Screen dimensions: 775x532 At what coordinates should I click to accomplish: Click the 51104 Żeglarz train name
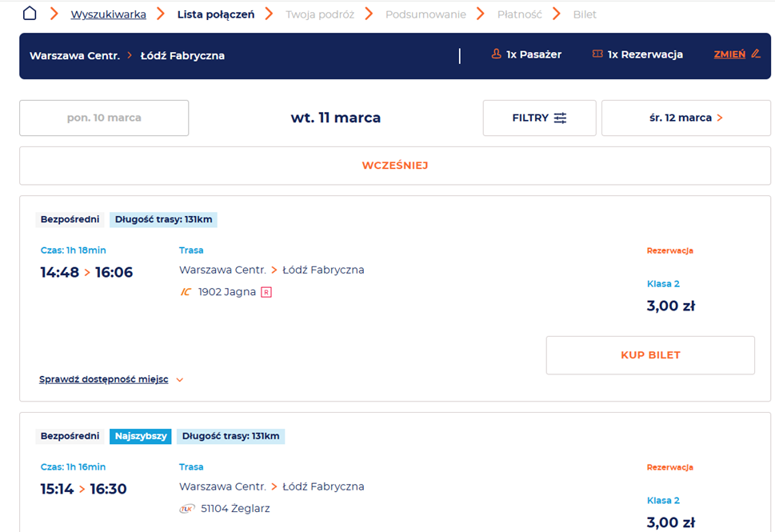pos(235,508)
